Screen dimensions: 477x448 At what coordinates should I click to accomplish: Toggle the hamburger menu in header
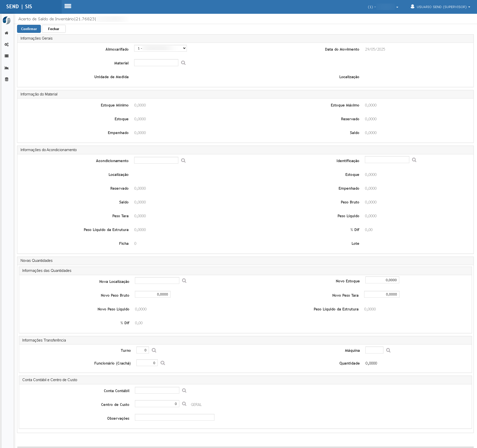68,6
